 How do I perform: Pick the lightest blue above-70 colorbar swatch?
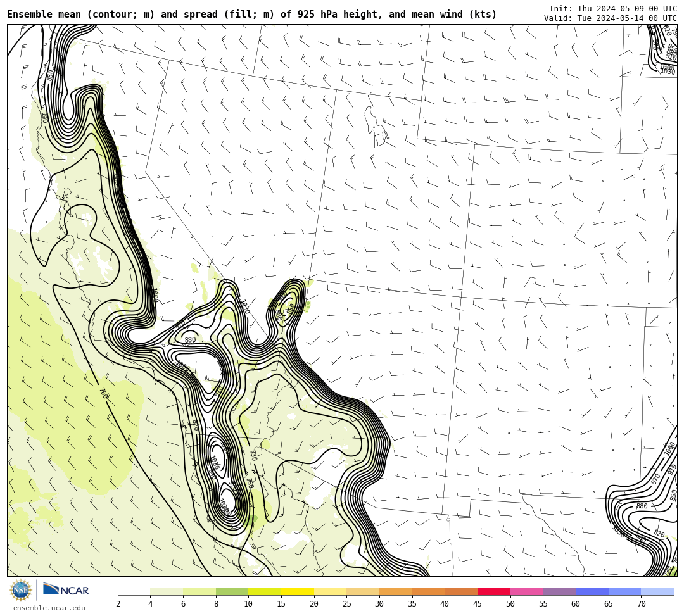coord(657,591)
